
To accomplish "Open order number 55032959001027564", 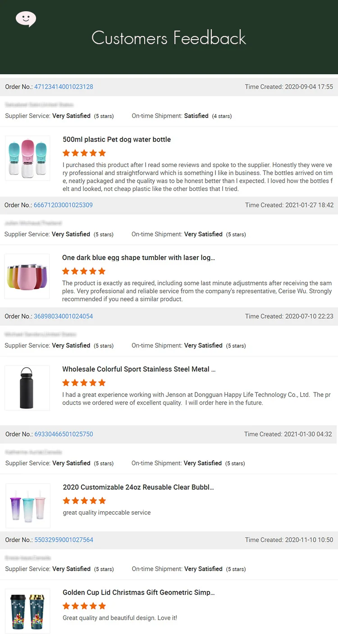I will (64, 540).
